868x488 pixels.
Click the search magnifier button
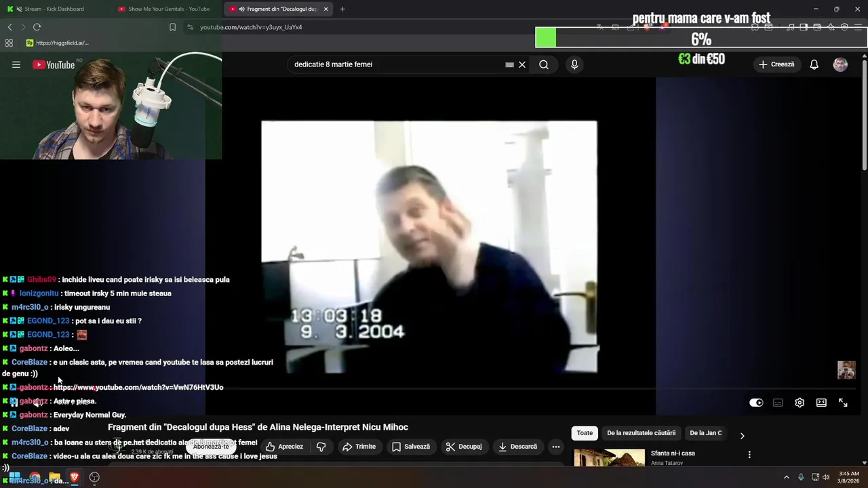click(x=544, y=64)
